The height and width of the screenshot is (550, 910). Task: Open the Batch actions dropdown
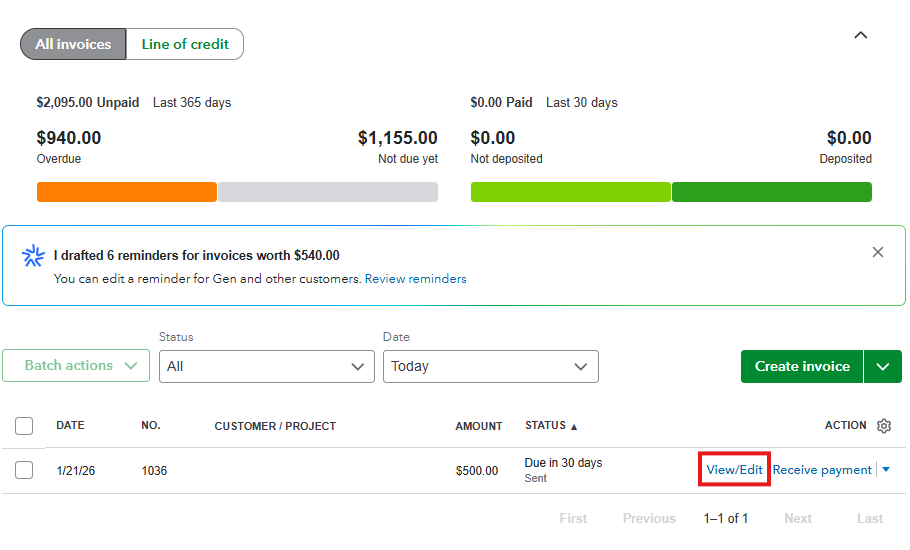(77, 366)
